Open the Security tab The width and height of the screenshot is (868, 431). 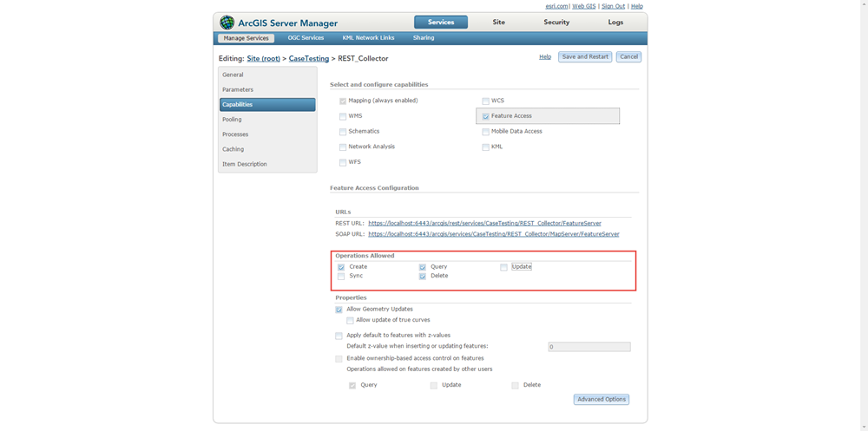[x=556, y=23]
